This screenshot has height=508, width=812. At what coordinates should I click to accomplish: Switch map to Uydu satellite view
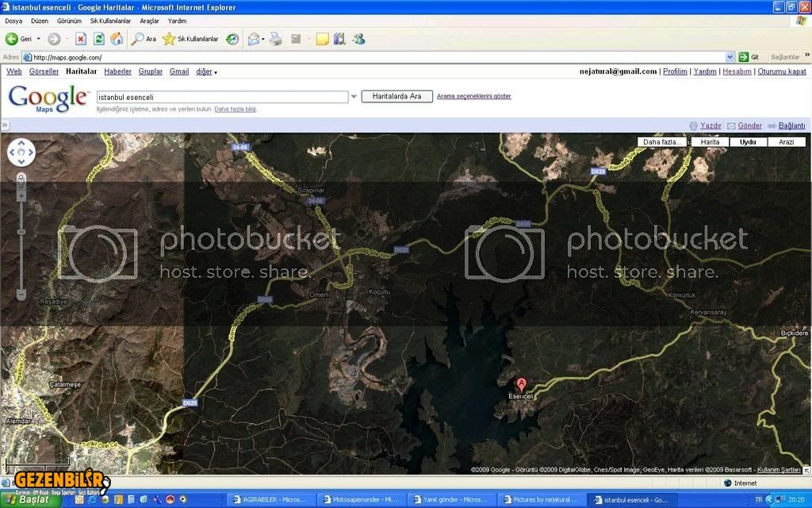748,142
